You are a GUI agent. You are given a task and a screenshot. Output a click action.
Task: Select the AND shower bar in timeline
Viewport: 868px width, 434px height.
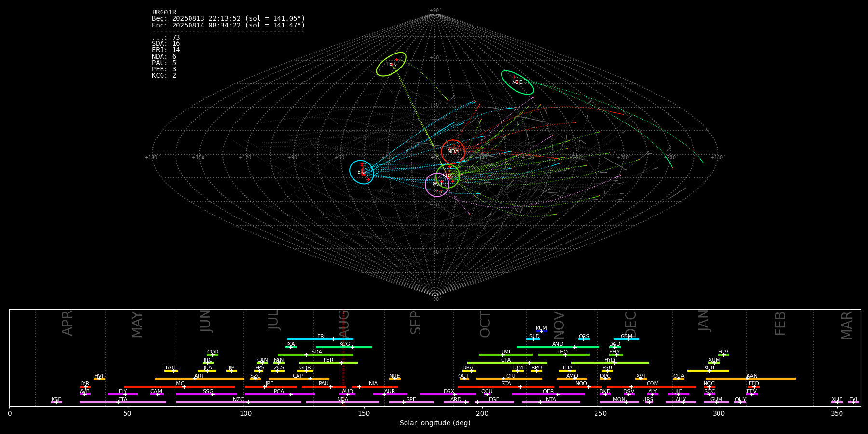coord(558,347)
